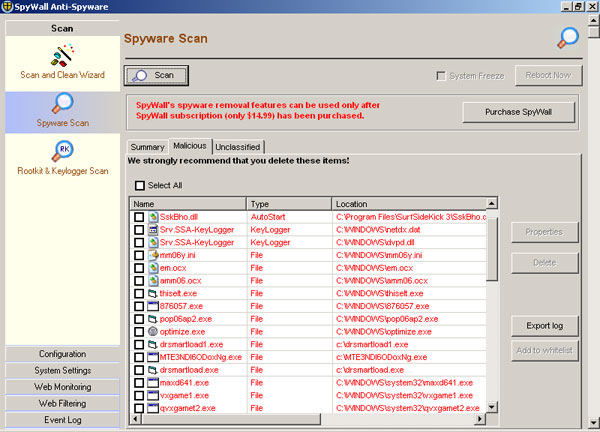Click the results list scroll left arrow
The width and height of the screenshot is (600, 432).
click(135, 419)
